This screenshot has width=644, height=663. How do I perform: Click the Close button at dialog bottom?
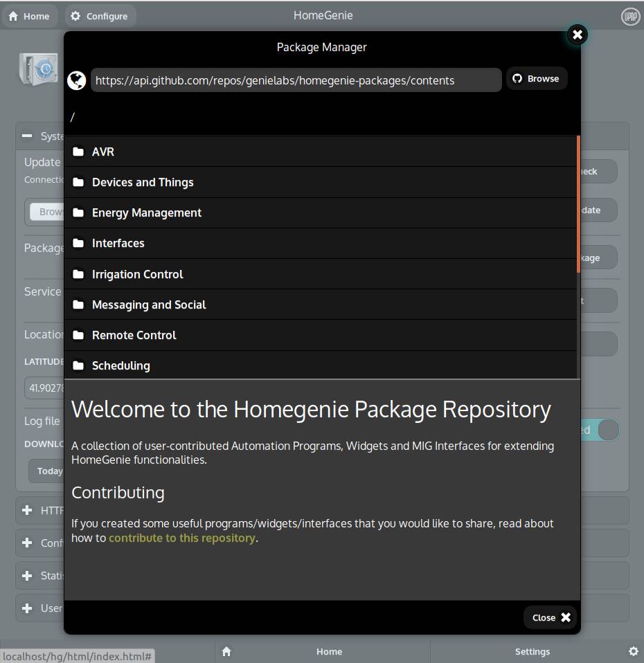[x=551, y=617]
